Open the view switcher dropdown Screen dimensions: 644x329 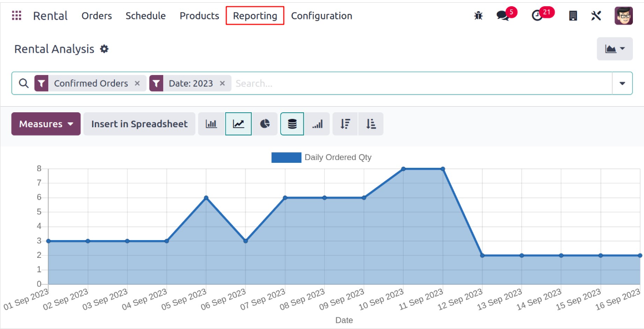(615, 49)
